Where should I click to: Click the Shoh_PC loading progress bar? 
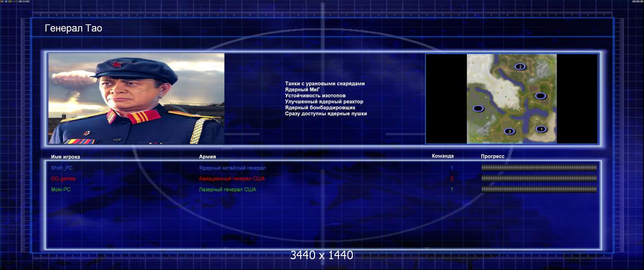(x=539, y=168)
